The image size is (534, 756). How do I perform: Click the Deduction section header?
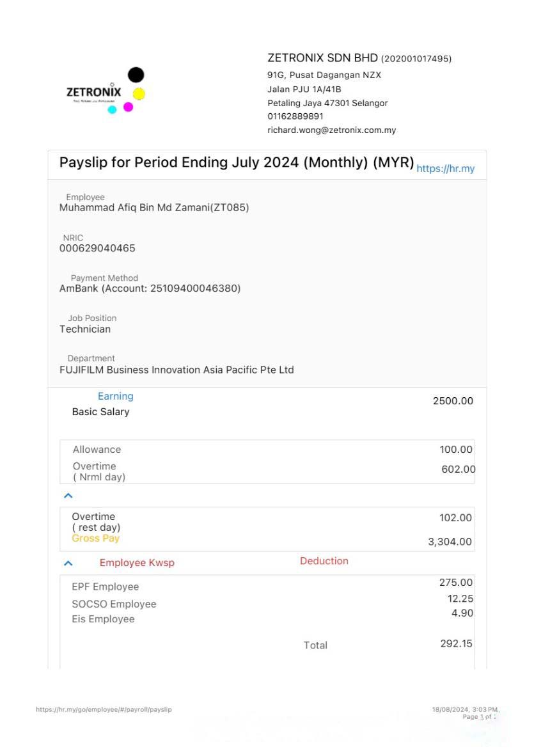tap(324, 561)
